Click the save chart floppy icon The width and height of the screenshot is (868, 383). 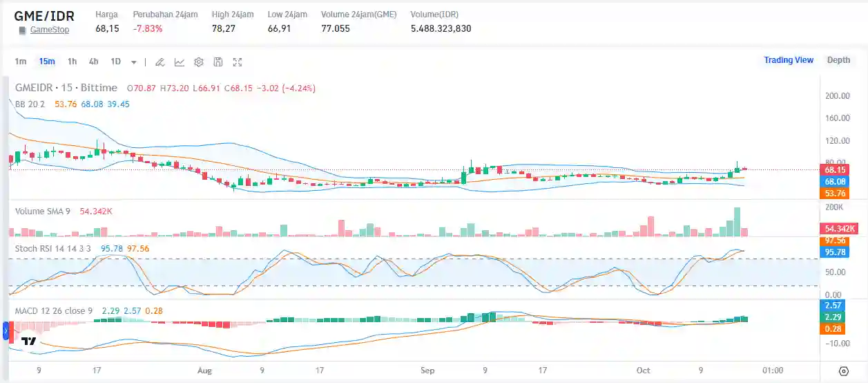tap(218, 62)
